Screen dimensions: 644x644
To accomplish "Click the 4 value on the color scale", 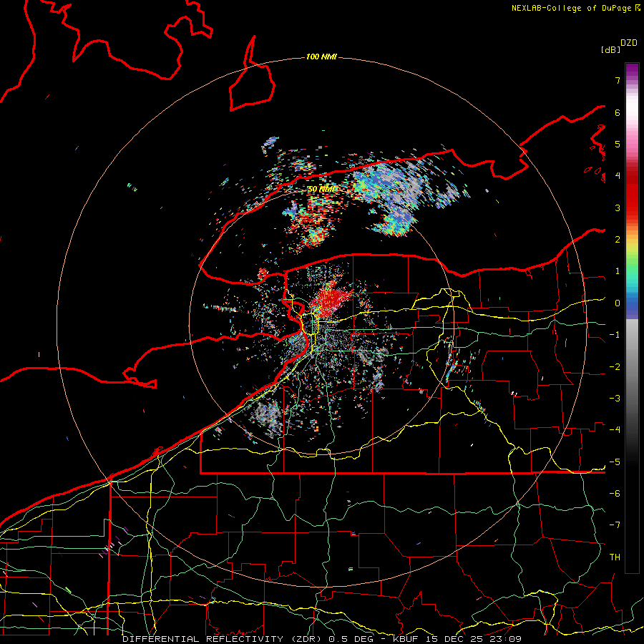I will coord(618,175).
